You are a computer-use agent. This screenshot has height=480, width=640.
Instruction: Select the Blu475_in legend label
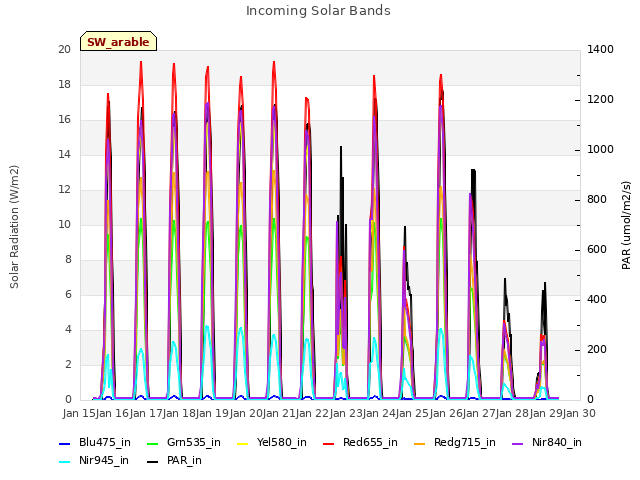105,442
